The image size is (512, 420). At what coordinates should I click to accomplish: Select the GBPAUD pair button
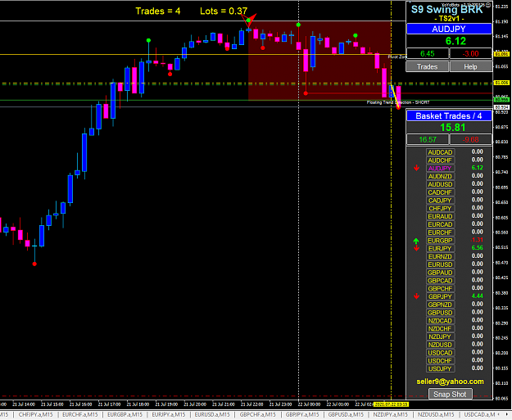coord(440,273)
